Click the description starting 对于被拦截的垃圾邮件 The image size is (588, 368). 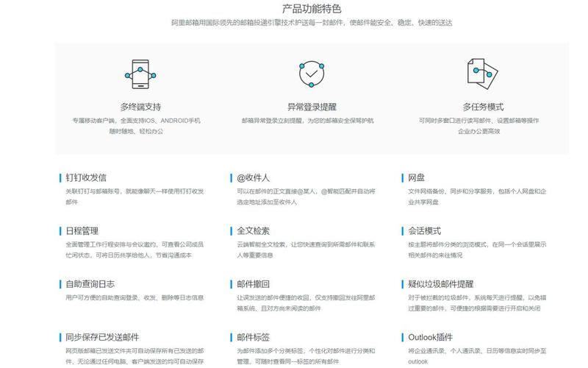pyautogui.click(x=477, y=303)
